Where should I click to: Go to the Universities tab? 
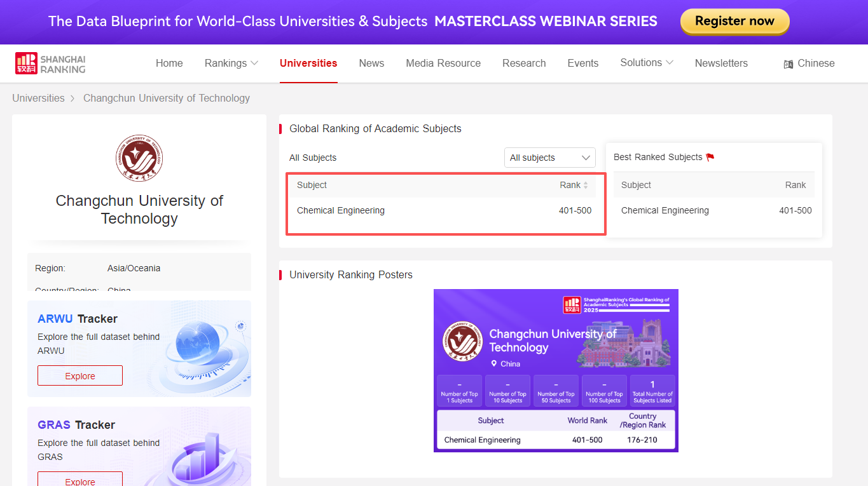308,64
